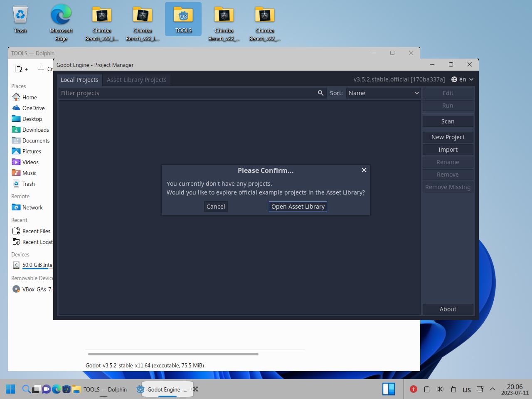The width and height of the screenshot is (532, 399).
Task: Open taskbar search magnifier
Action: click(26, 389)
